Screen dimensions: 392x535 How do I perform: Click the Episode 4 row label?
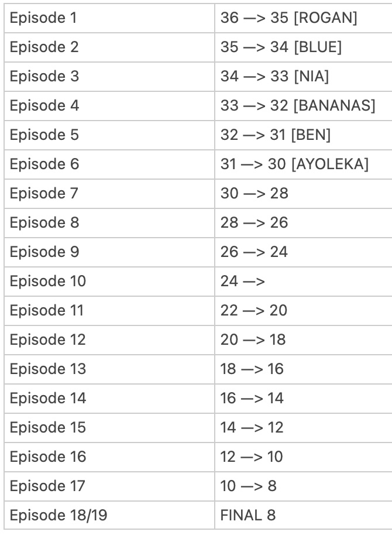(109, 106)
